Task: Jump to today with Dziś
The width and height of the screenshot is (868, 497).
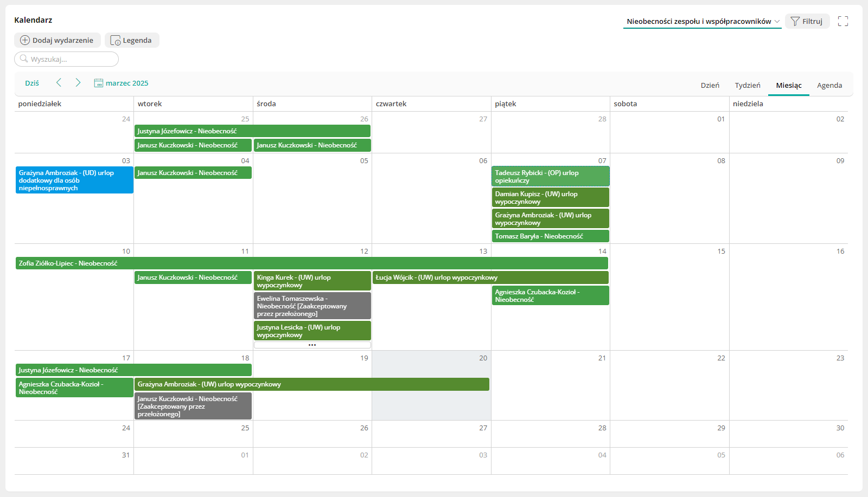Action: [x=32, y=83]
